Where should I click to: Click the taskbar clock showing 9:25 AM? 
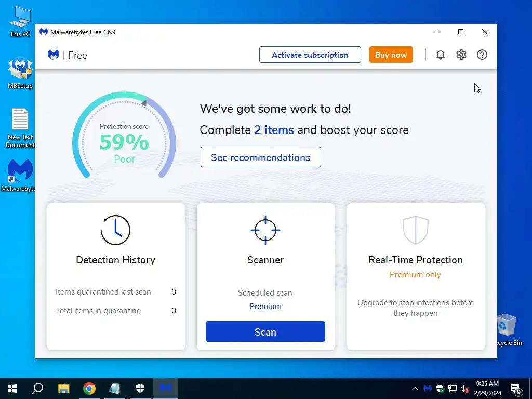[x=487, y=389]
